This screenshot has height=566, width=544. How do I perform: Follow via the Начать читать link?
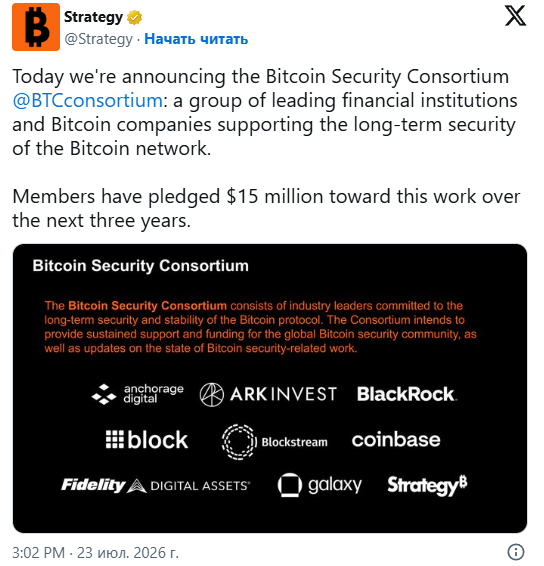click(x=196, y=39)
